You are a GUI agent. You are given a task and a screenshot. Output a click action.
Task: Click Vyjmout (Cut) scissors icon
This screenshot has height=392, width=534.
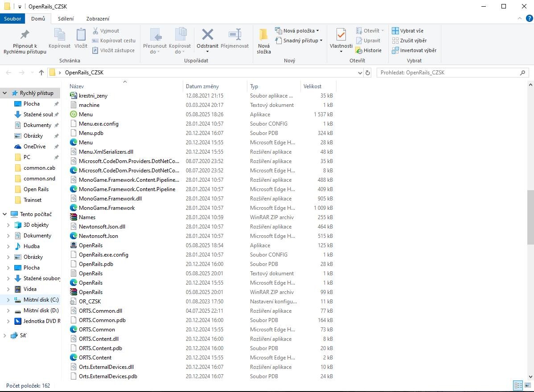pyautogui.click(x=96, y=31)
